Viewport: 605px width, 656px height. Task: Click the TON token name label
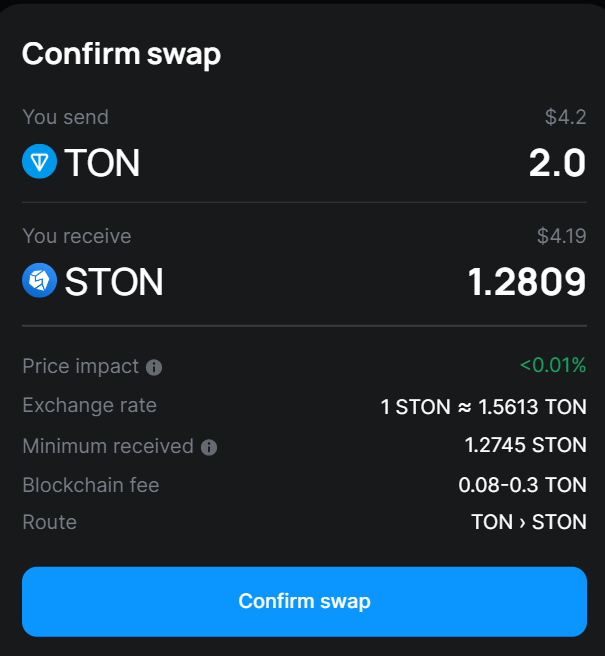click(102, 163)
